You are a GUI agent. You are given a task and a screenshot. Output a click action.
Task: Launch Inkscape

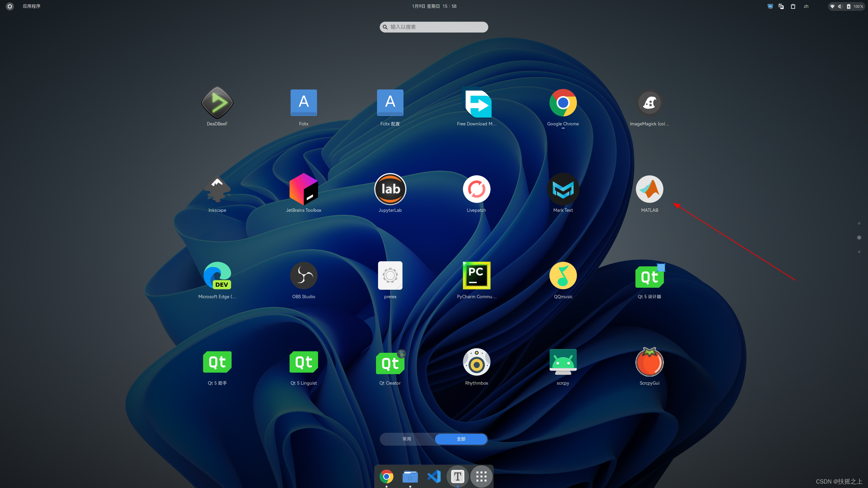click(x=217, y=189)
